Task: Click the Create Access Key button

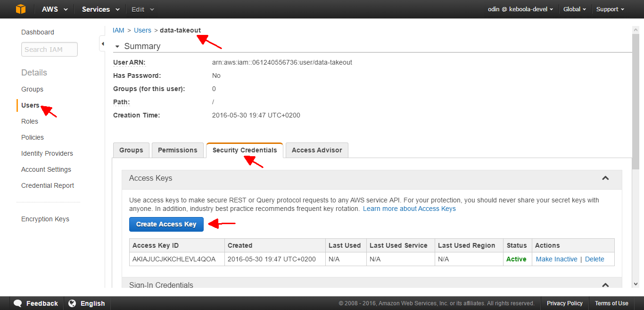Action: click(x=166, y=224)
